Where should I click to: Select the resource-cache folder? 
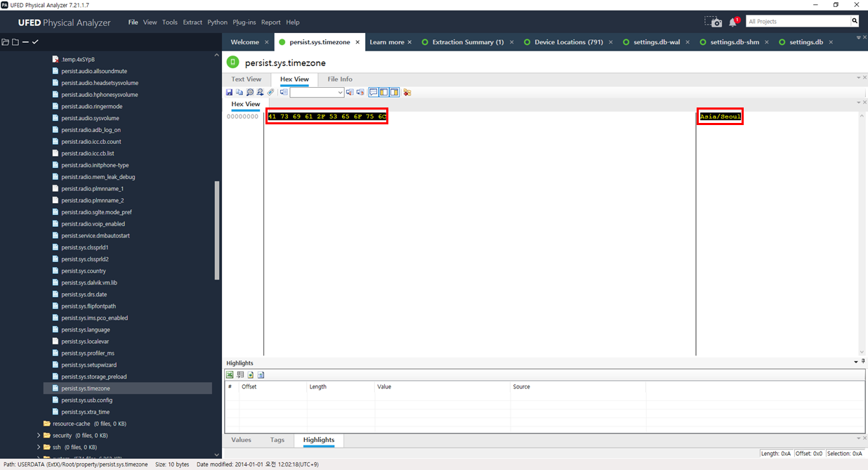tap(71, 424)
